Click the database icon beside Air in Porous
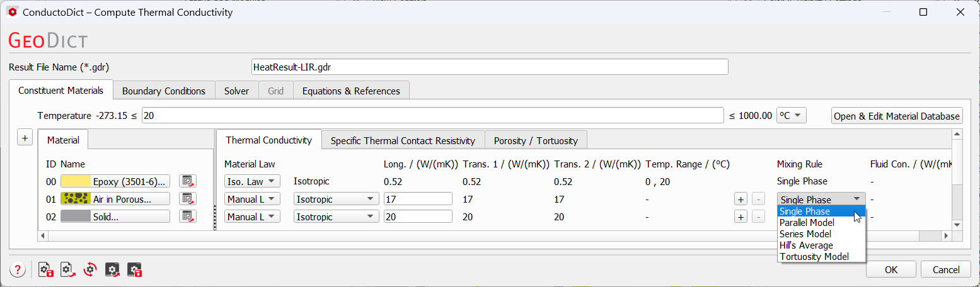The image size is (980, 287). [187, 199]
